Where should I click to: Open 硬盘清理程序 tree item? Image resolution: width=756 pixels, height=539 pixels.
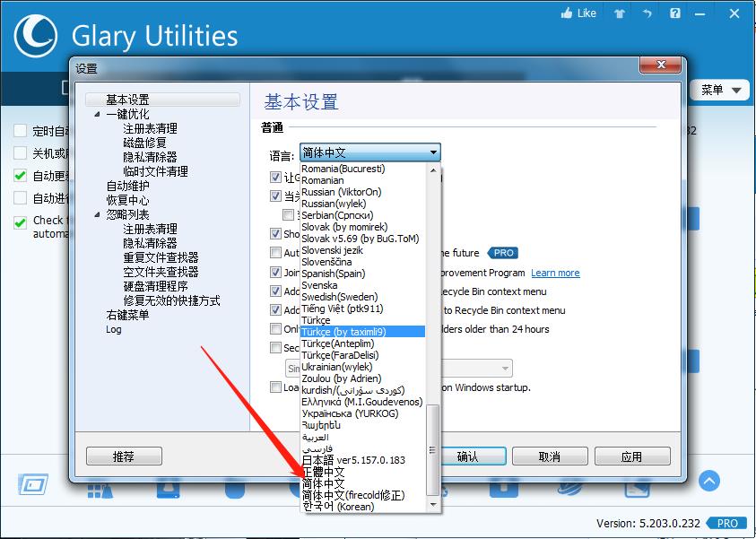[x=155, y=286]
